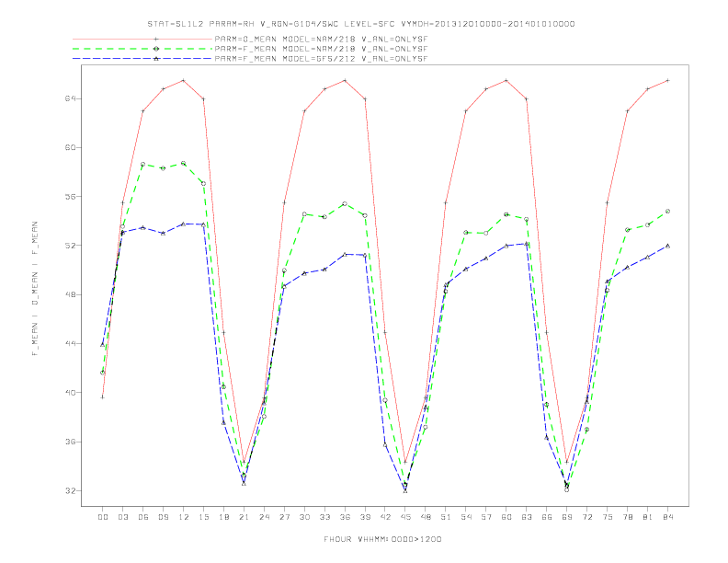The height and width of the screenshot is (563, 728).
Task: Click x-axis forecast hour label 57
Action: pos(486,517)
